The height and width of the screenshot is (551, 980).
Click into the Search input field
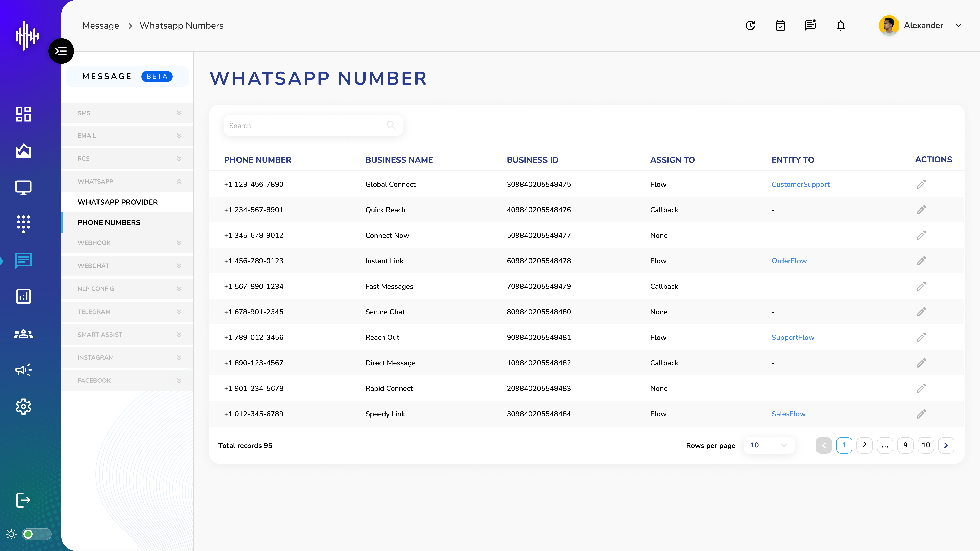click(313, 126)
